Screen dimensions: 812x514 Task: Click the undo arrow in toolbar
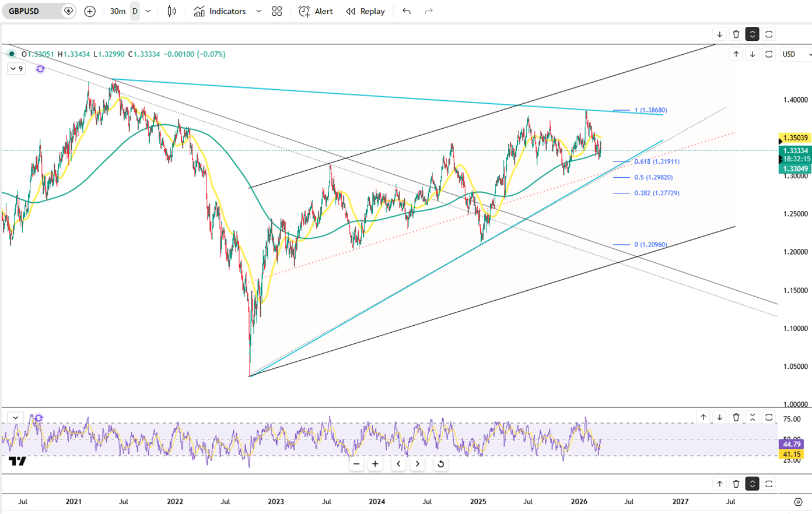[407, 11]
